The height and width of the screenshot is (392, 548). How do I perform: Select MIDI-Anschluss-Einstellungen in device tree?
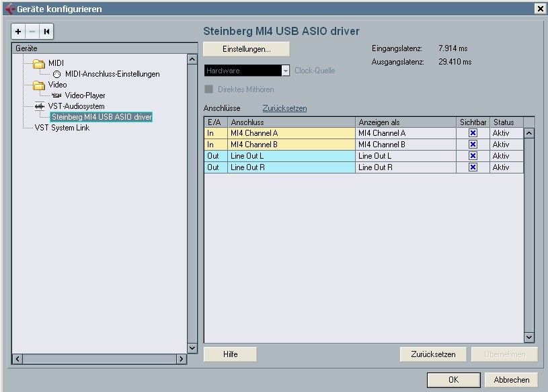(112, 74)
